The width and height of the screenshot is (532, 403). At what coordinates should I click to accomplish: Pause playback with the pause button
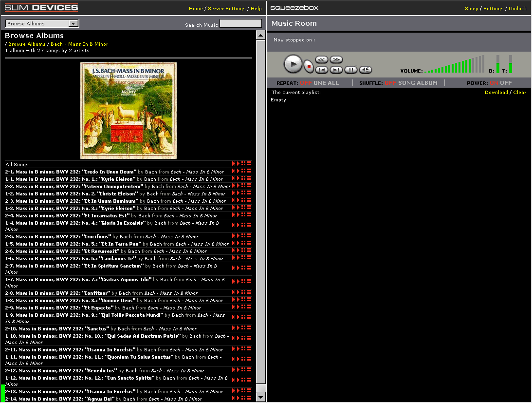pos(351,70)
